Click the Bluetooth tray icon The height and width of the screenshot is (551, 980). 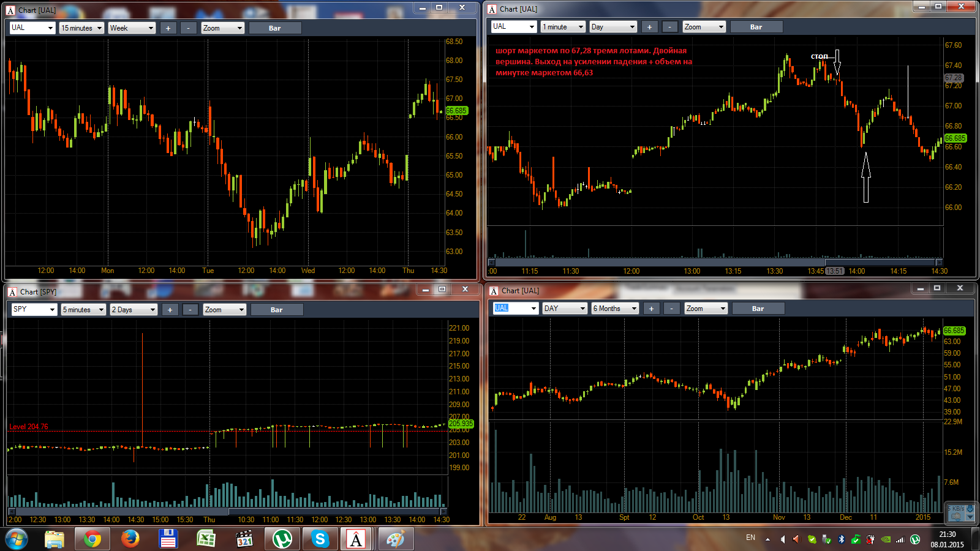(842, 539)
